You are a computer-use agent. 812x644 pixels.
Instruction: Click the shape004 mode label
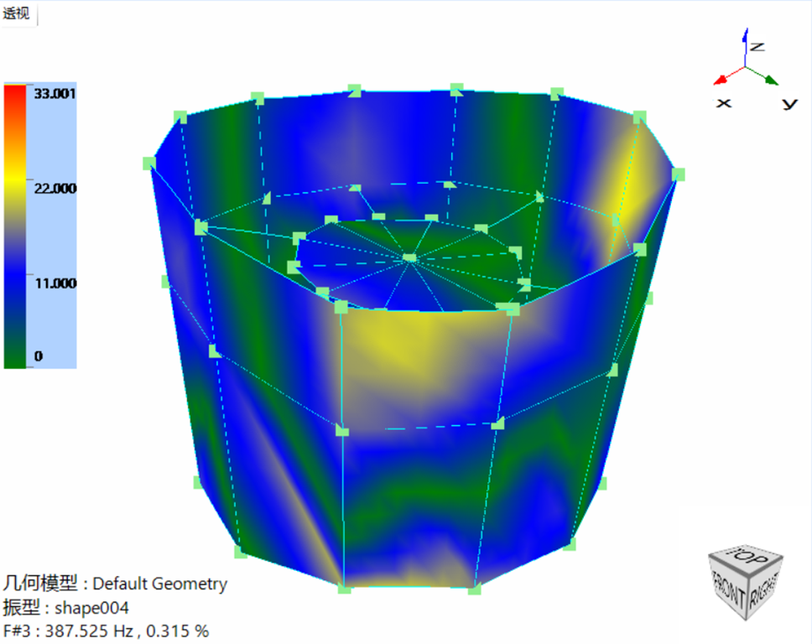click(91, 609)
